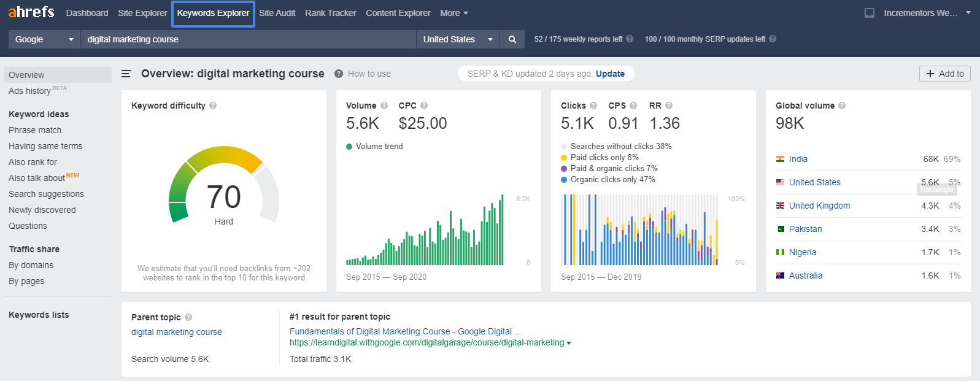This screenshot has height=381, width=980.
Task: Click the Clicks stacked bar chart
Action: [639, 230]
